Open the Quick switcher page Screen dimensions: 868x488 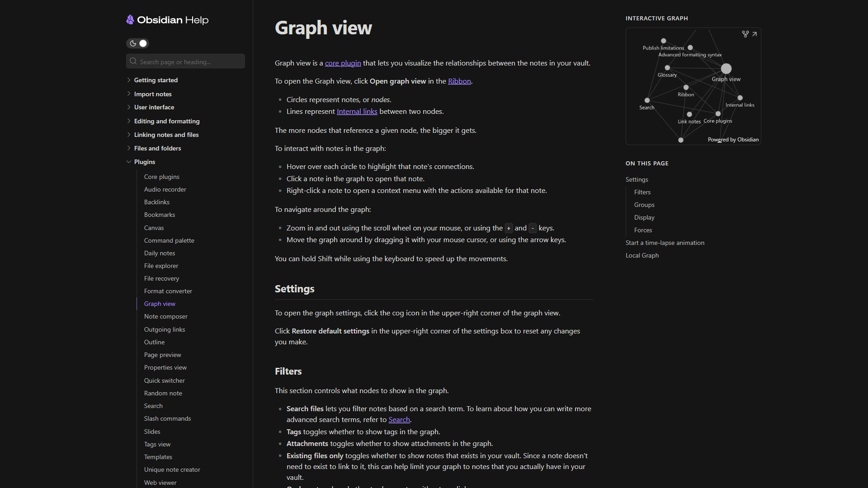[x=165, y=380]
